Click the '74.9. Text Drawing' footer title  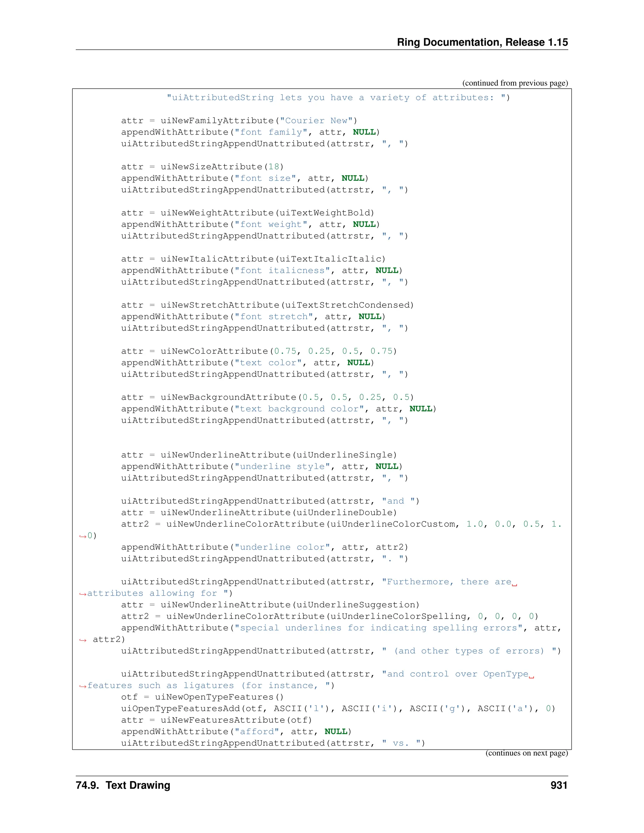(x=123, y=785)
